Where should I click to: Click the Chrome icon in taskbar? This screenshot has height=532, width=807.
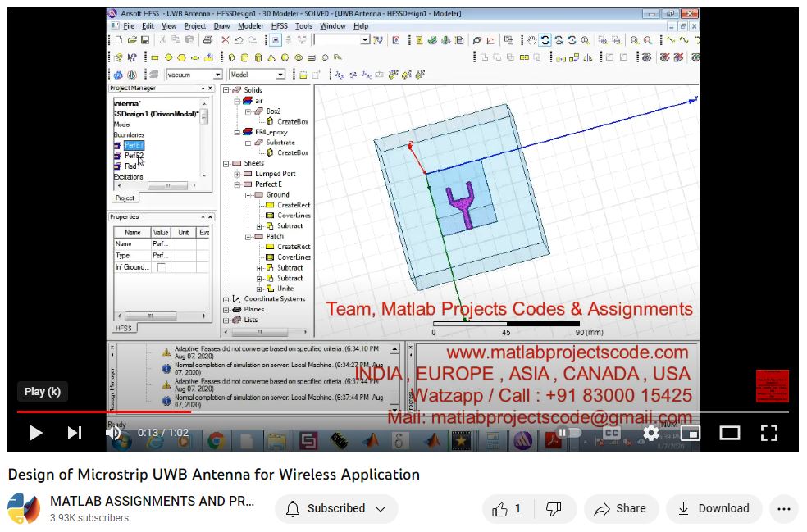pyautogui.click(x=216, y=441)
